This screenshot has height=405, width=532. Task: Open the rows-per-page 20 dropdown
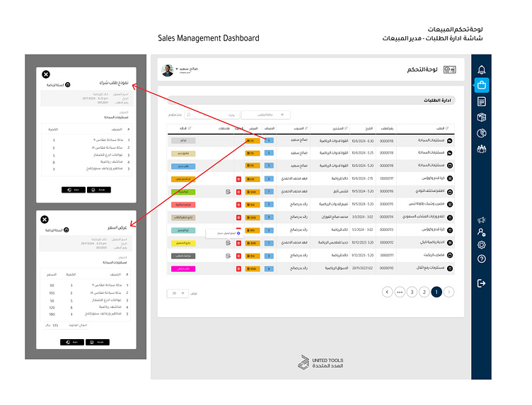point(178,293)
